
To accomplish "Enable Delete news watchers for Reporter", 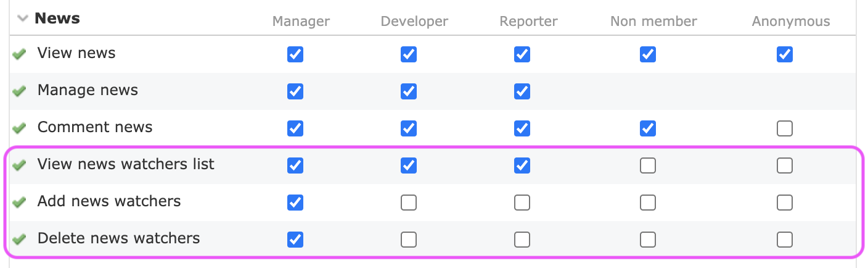I will pyautogui.click(x=522, y=240).
